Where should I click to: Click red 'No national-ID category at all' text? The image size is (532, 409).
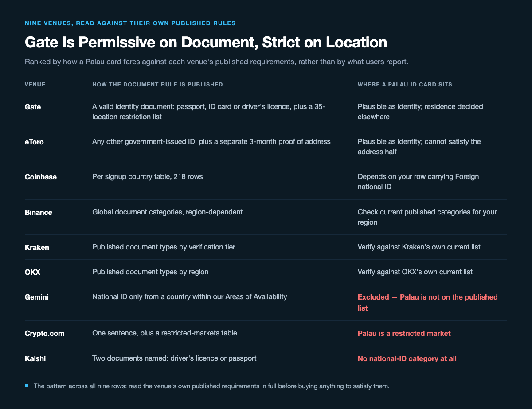pos(407,358)
